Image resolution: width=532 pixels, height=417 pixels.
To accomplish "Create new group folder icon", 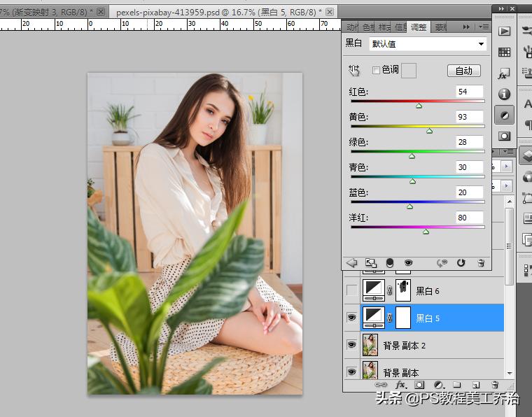I will click(x=457, y=385).
